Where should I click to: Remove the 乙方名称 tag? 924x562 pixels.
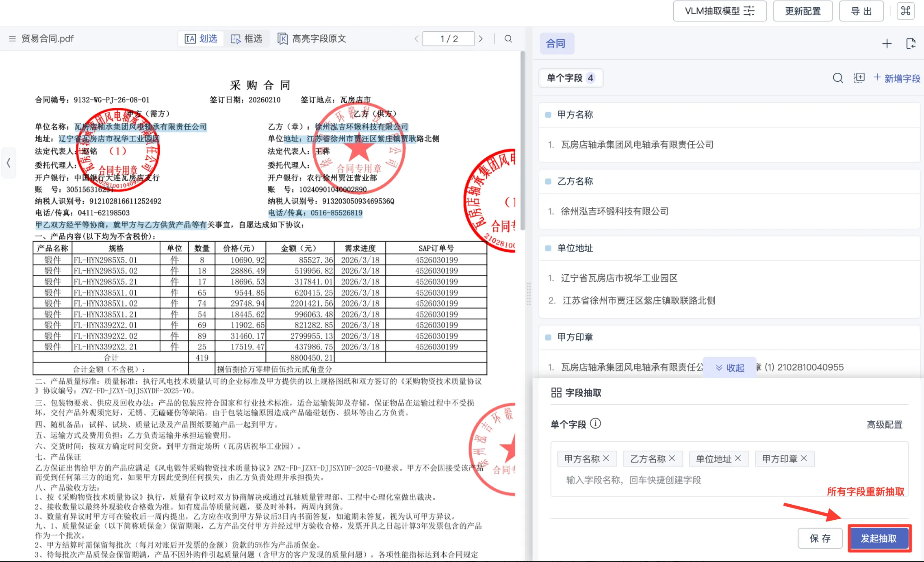coord(672,458)
